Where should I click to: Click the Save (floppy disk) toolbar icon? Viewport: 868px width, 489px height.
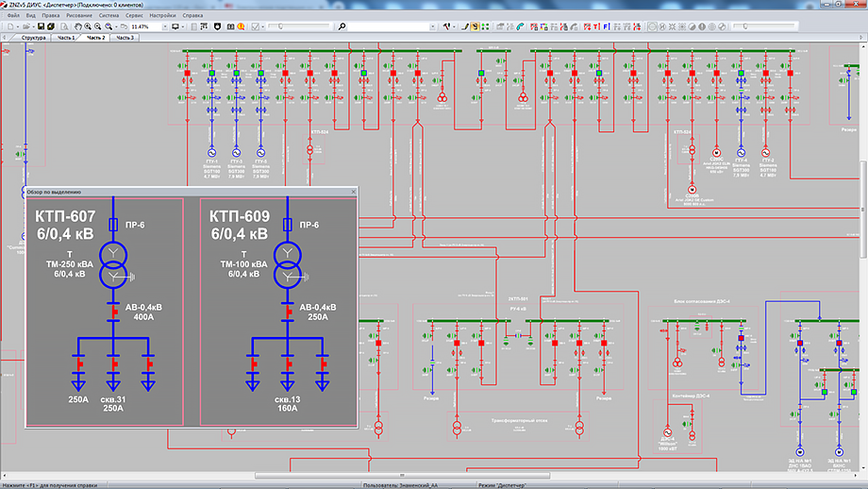pyautogui.click(x=41, y=26)
